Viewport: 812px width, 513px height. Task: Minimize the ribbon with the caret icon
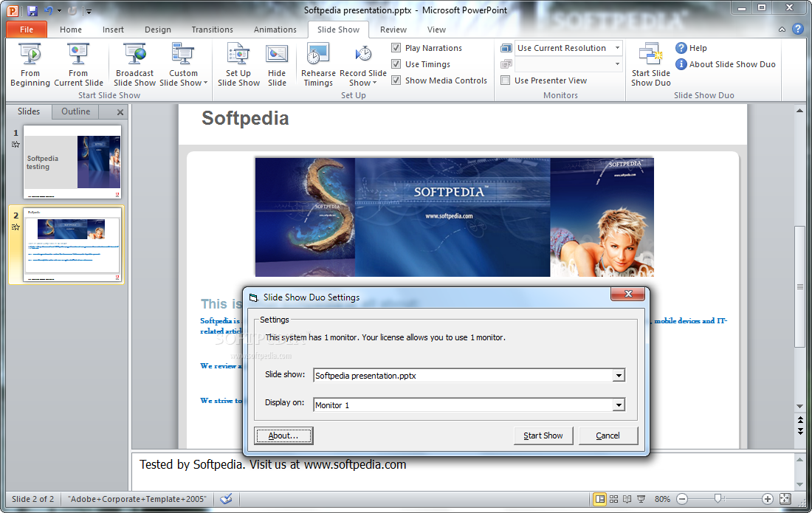782,30
